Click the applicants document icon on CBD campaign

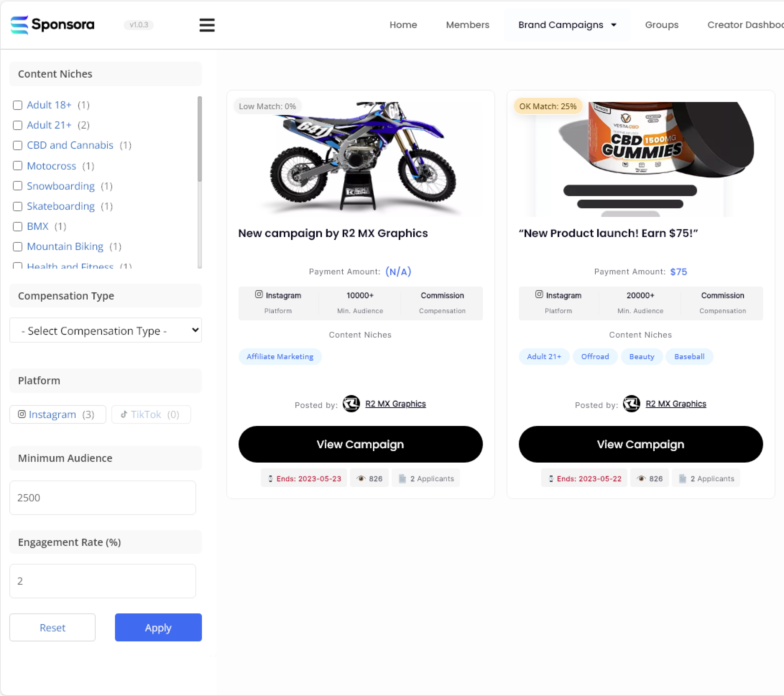click(682, 479)
